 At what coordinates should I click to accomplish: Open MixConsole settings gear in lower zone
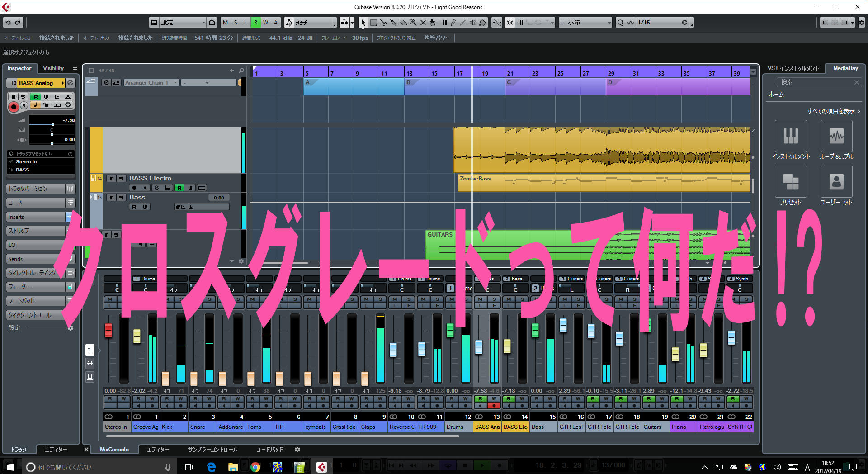point(297,450)
